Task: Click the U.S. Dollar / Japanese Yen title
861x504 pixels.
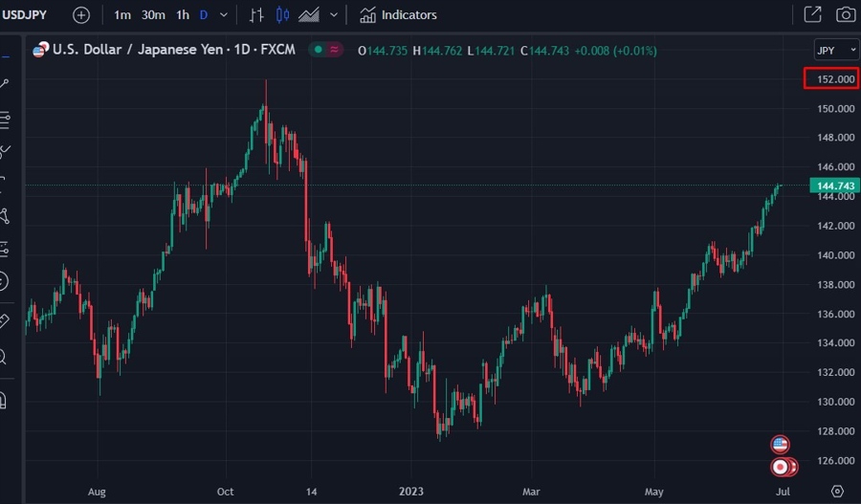Action: coord(137,50)
